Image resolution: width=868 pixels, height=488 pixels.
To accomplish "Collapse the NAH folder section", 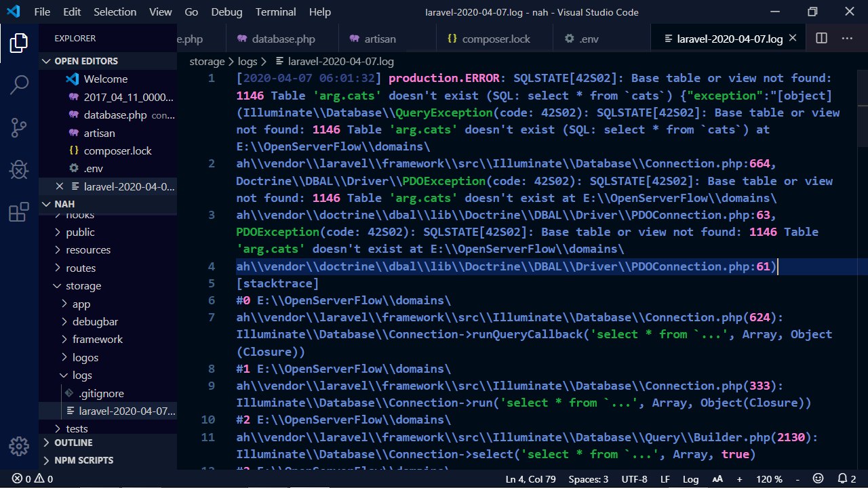I will (108, 204).
